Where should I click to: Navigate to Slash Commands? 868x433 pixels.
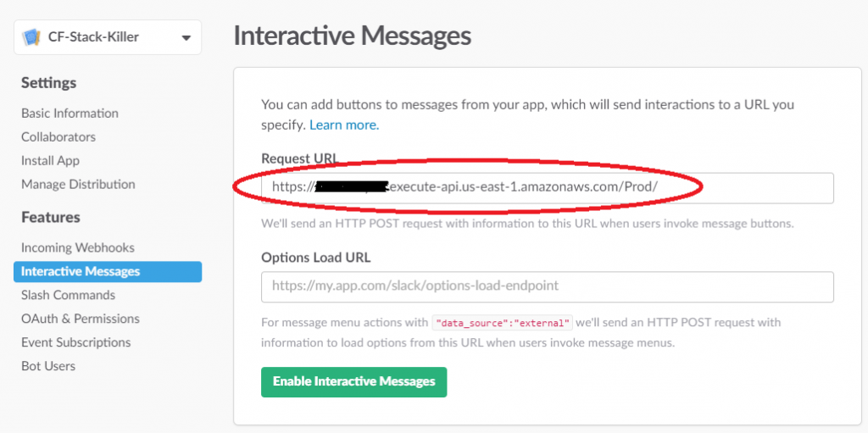68,295
